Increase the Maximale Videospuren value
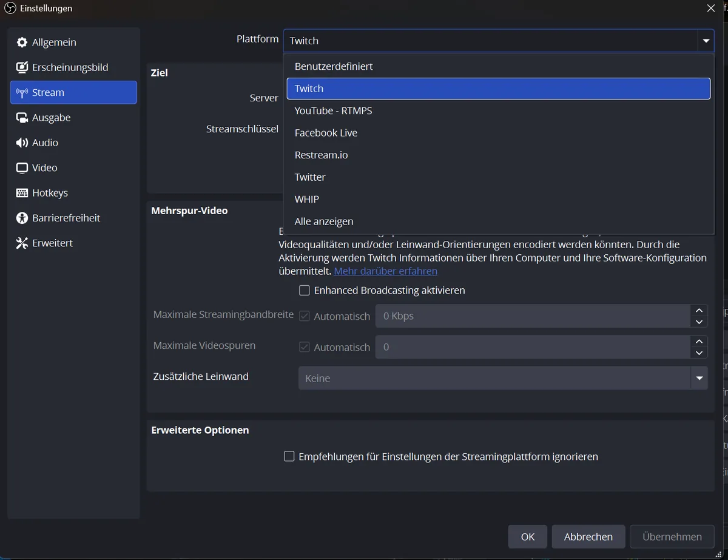 click(x=699, y=342)
